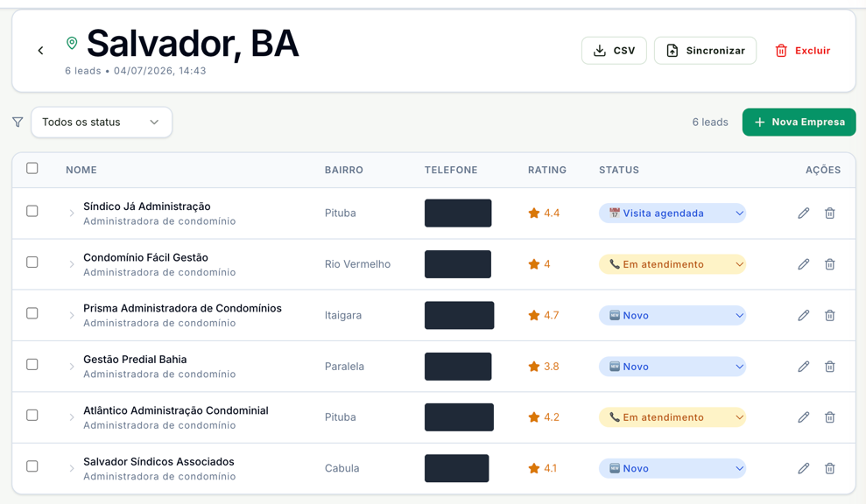Expand the Síndico Já Administração row chevron
This screenshot has width=866, height=504.
(72, 213)
